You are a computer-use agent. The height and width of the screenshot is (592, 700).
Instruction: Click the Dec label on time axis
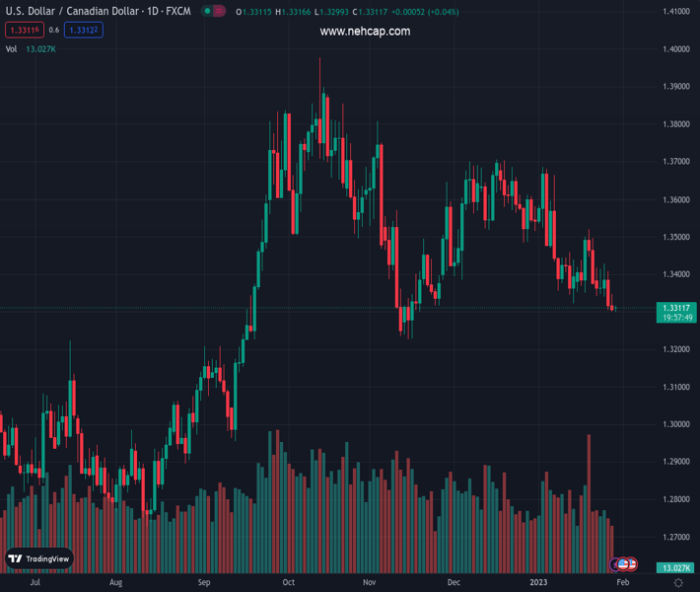[x=453, y=583]
